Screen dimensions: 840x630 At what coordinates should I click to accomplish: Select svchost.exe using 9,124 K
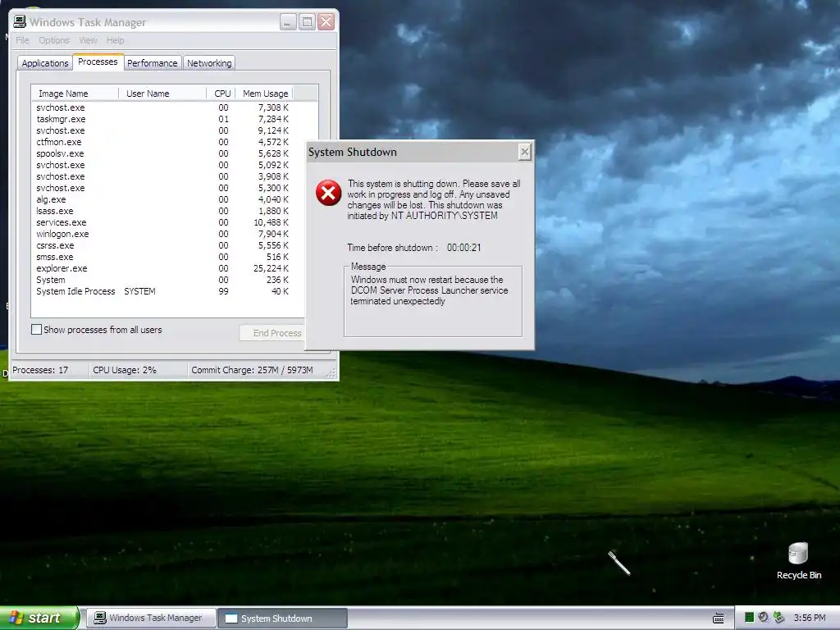click(x=162, y=130)
